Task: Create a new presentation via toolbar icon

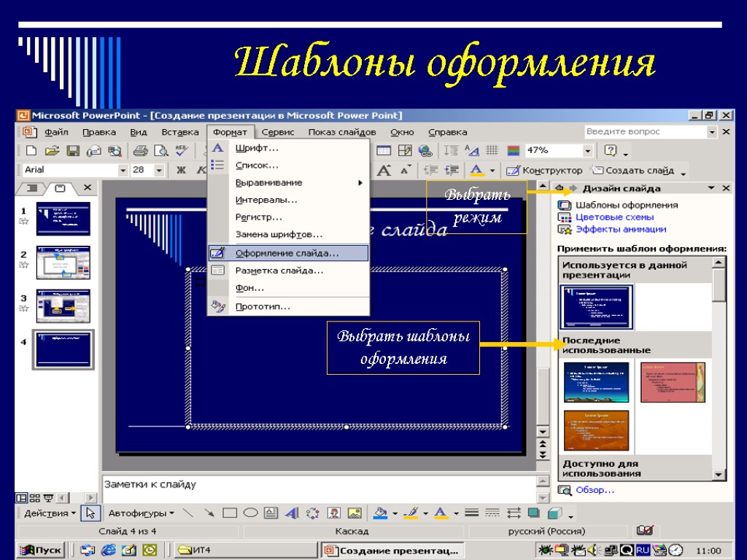Action: 31,151
